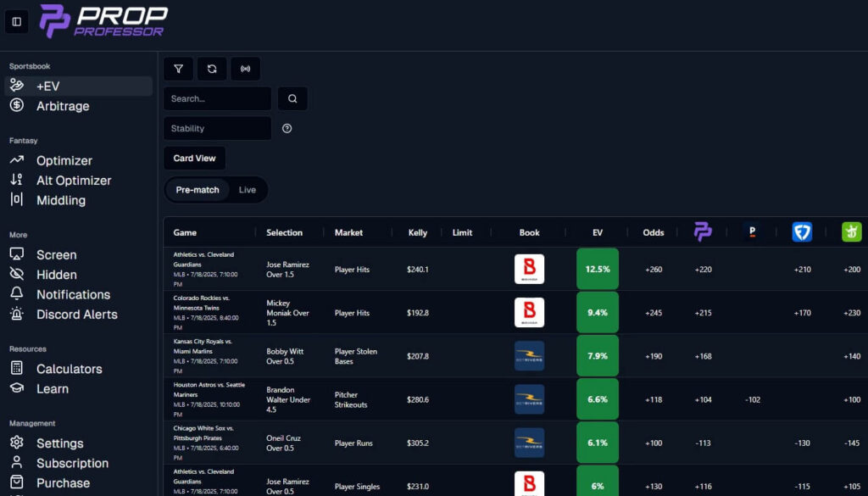Open the Stability help question mark icon
Viewport: 868px width, 496px height.
(287, 128)
